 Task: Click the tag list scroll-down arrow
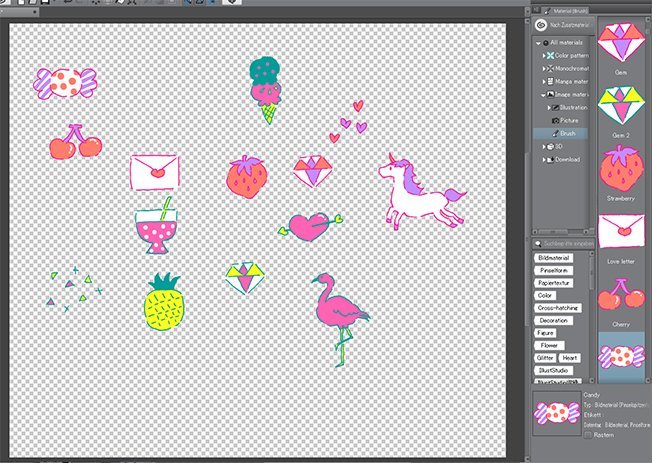[592, 380]
